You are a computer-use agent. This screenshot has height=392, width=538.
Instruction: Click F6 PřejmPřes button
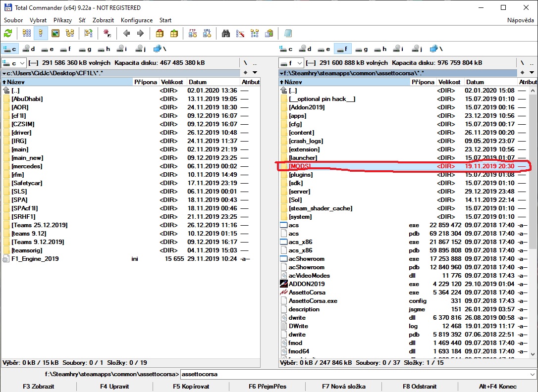click(268, 386)
